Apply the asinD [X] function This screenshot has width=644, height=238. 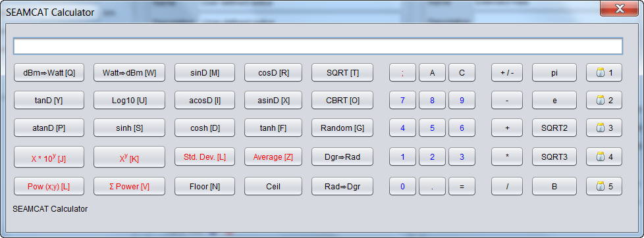pyautogui.click(x=273, y=100)
